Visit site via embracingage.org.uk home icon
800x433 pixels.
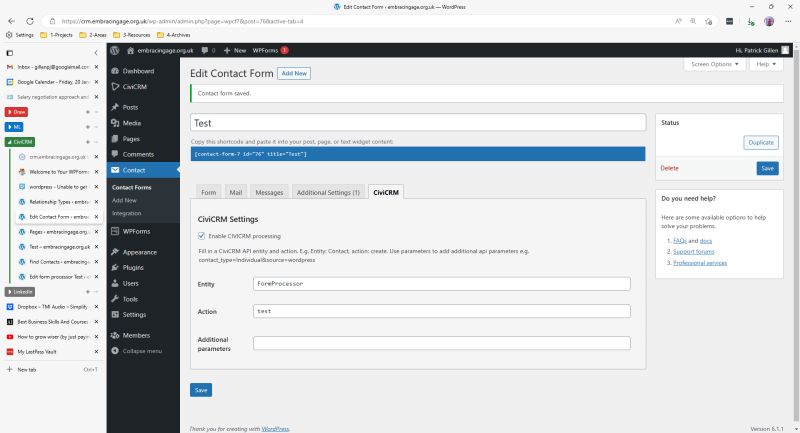point(160,50)
